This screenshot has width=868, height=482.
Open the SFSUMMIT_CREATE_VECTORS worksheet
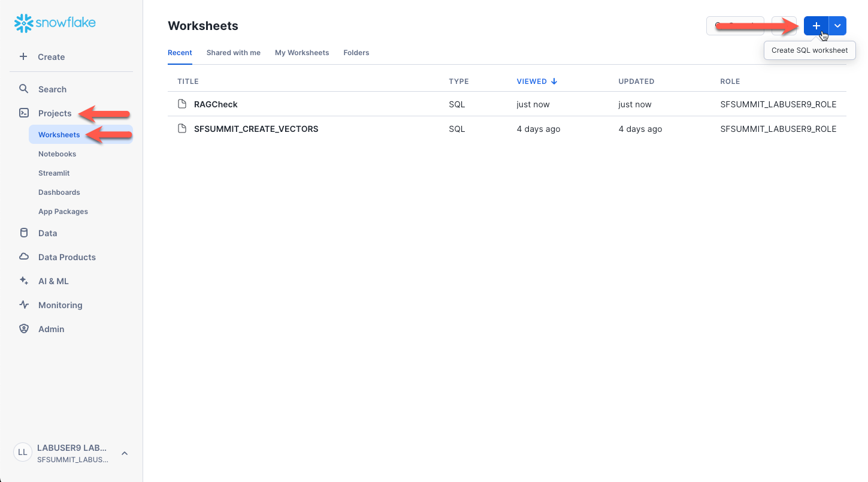coord(256,129)
